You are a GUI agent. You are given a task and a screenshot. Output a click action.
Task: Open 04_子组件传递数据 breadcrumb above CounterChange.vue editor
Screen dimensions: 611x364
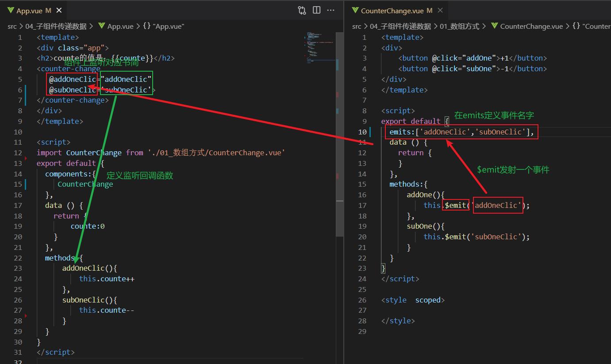coord(400,26)
